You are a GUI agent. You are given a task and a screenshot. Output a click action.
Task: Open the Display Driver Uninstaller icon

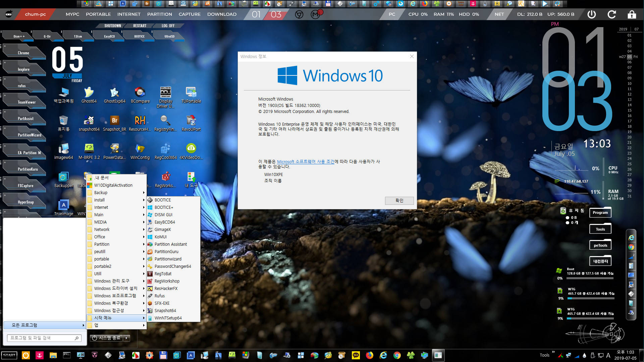pos(165,98)
